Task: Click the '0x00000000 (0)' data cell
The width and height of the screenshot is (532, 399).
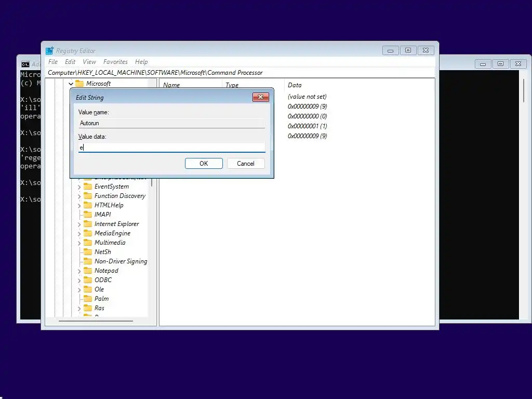Action: pos(308,116)
